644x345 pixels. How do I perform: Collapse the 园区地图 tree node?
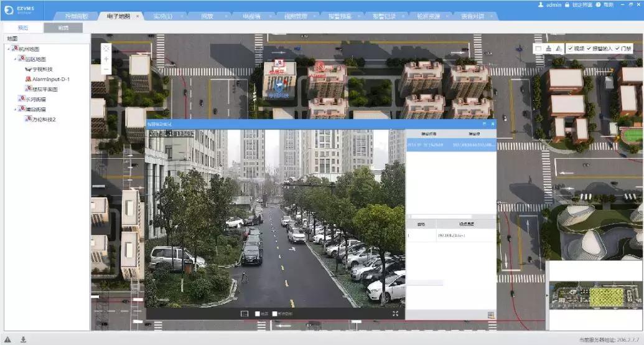[15, 59]
